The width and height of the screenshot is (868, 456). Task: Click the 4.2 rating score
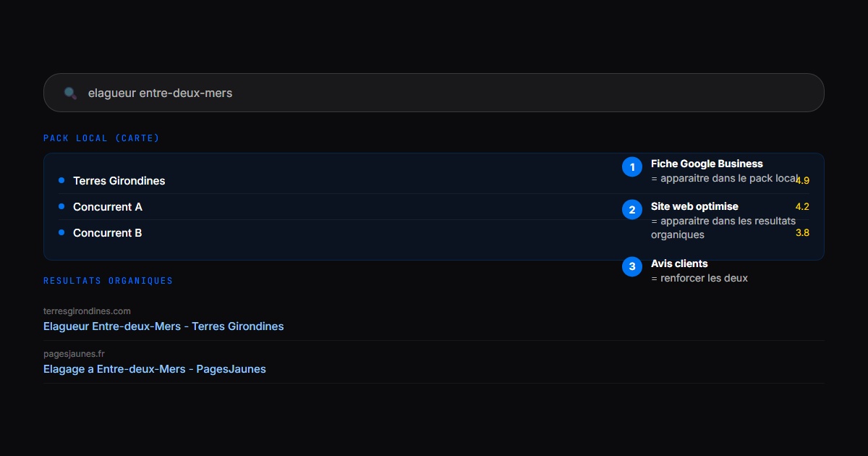pos(802,206)
